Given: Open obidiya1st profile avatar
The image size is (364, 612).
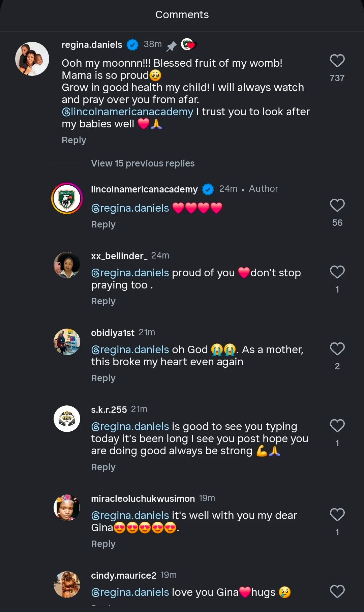Looking at the screenshot, I should (x=67, y=342).
